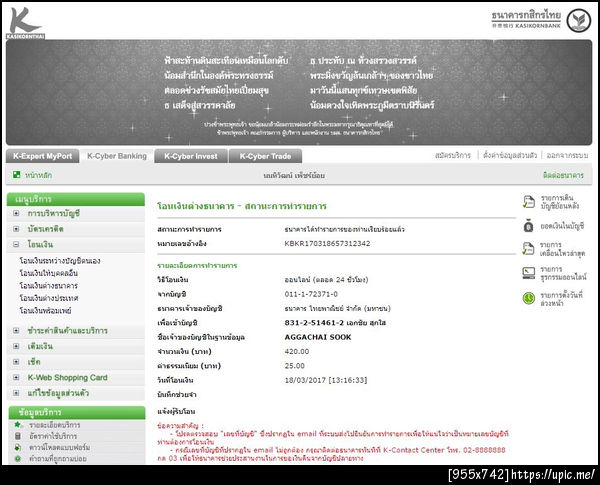
Task: Click transfer date 18/03/2017 [13:16:33]
Action: (x=326, y=380)
